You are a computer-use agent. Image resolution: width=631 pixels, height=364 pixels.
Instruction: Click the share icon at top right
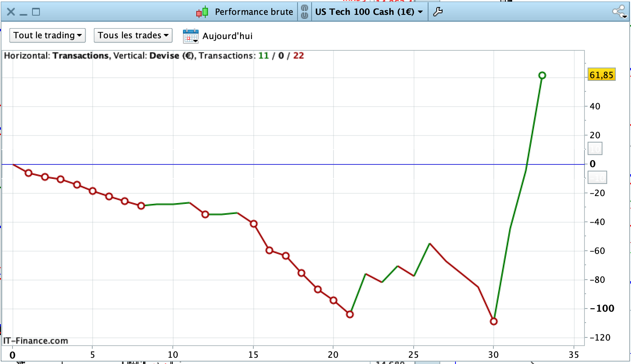[619, 12]
